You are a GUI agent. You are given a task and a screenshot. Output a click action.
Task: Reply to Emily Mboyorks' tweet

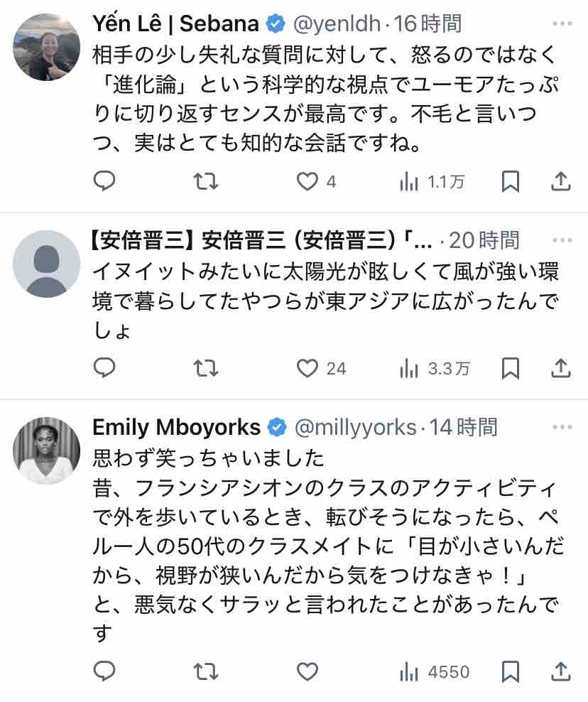tap(104, 671)
